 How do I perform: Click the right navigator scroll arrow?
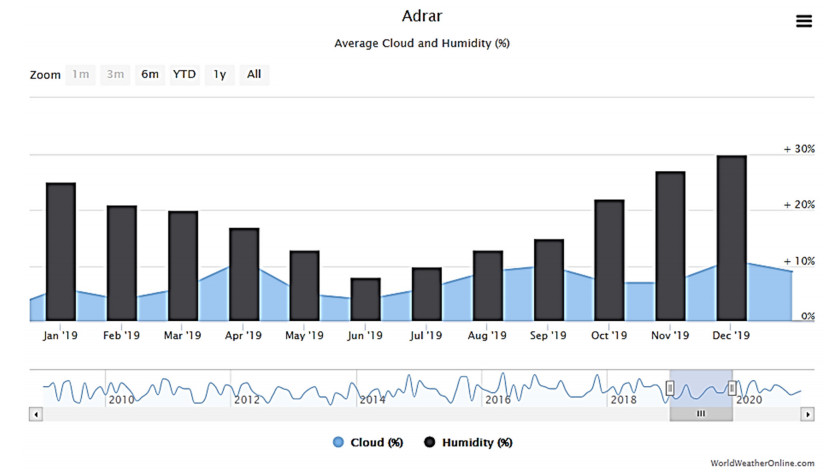[x=807, y=414]
